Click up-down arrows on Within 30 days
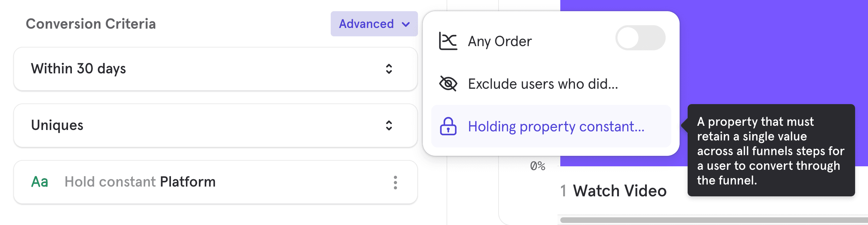The width and height of the screenshot is (868, 225). [389, 69]
